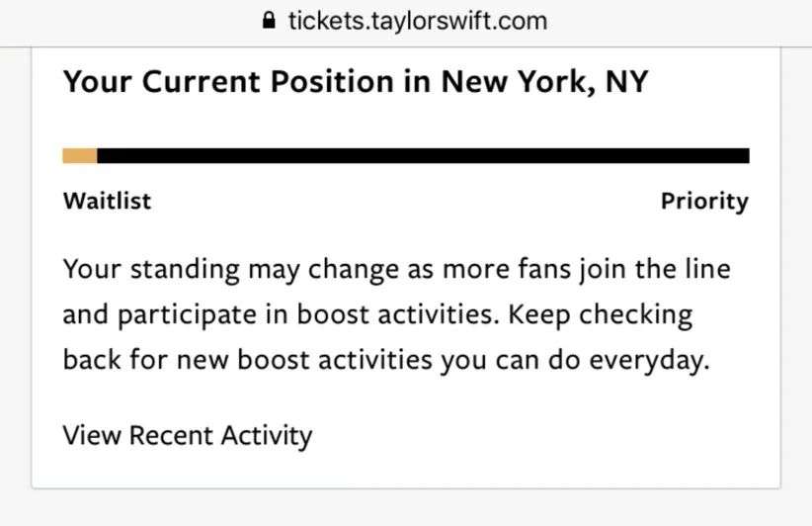
Task: Click the gray address bar background
Action: 674,22
